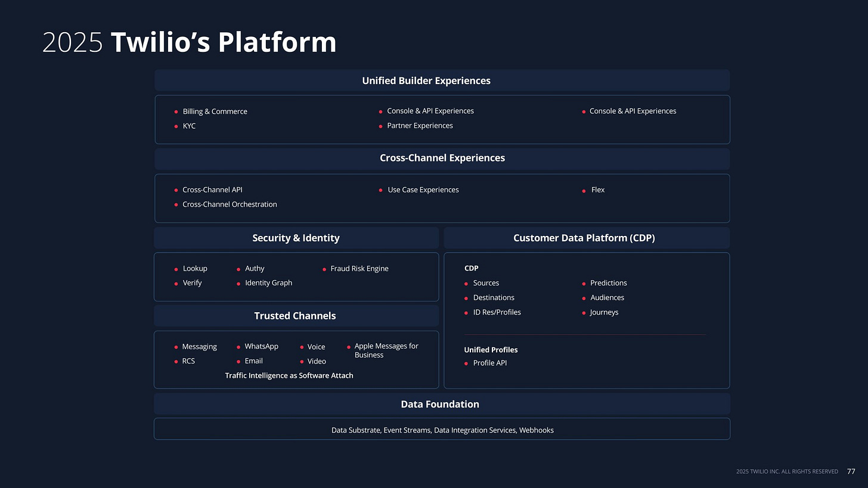Select the Data Substrate, Event Streams text line

[442, 430]
